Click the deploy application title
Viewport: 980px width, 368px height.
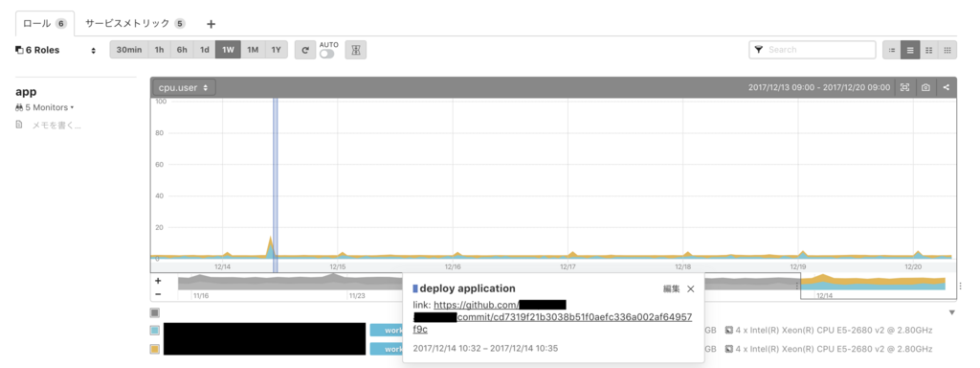coord(467,288)
